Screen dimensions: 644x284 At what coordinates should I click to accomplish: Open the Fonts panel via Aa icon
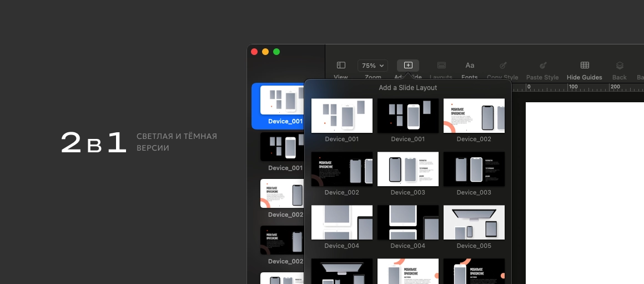470,66
